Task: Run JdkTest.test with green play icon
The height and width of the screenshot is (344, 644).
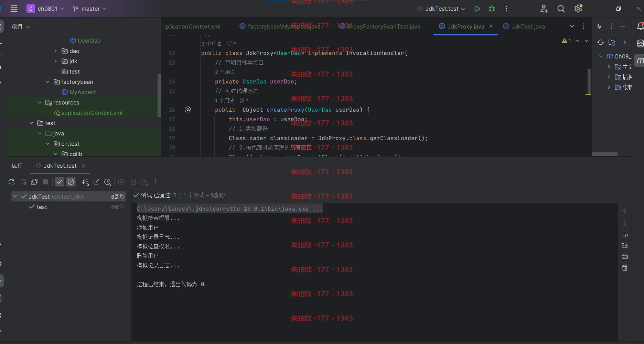Action: click(477, 9)
